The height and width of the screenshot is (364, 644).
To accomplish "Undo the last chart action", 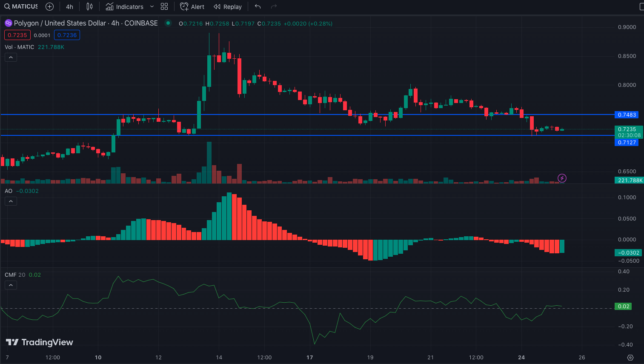I will [x=258, y=6].
